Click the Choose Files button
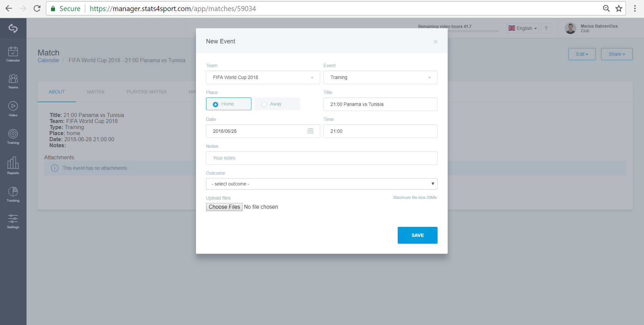The image size is (644, 325). (224, 207)
